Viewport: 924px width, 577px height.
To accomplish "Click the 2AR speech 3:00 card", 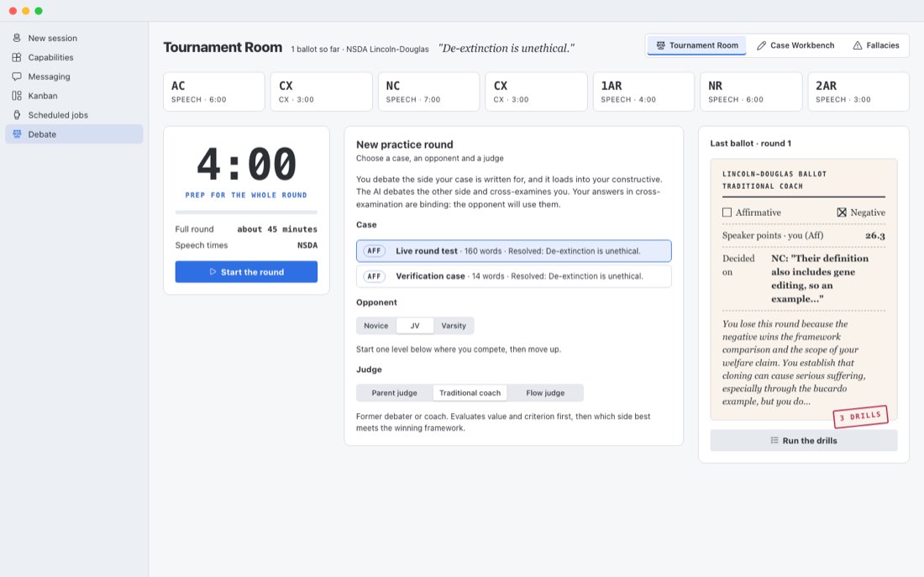I will [x=858, y=92].
